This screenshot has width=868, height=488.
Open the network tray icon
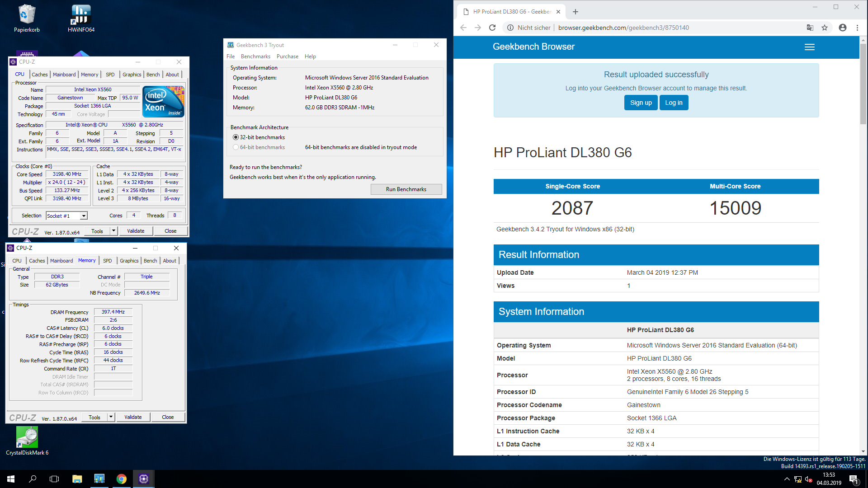tap(798, 479)
